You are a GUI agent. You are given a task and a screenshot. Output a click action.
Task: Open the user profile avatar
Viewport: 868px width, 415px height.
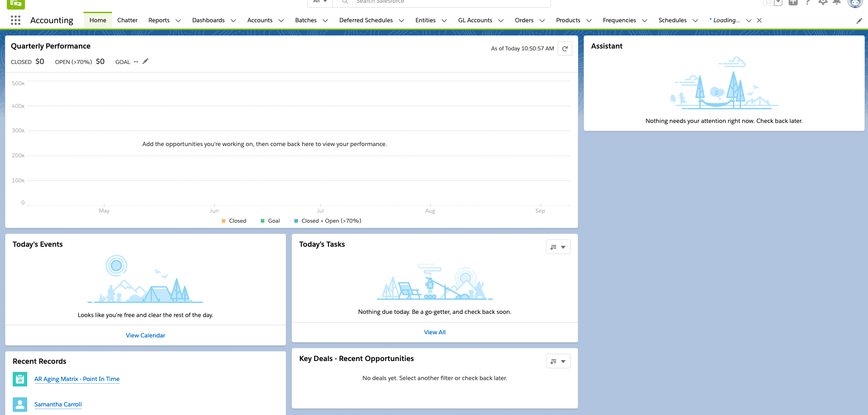coord(854,3)
